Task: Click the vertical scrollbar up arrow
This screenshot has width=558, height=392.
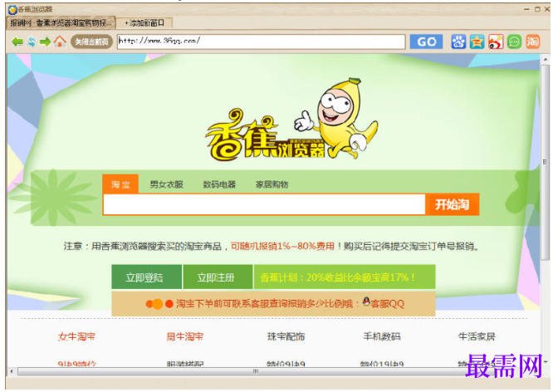Action: 546,59
